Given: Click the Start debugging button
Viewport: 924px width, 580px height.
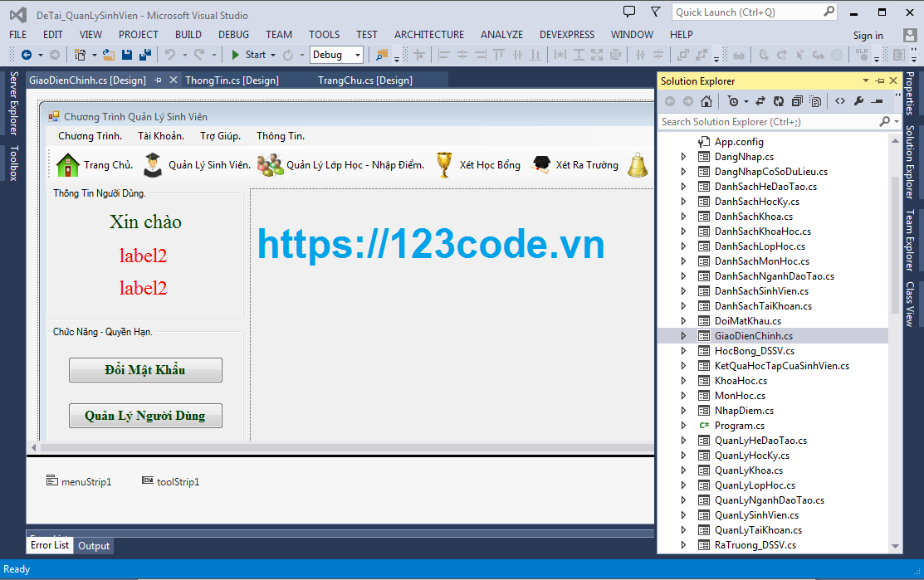Looking at the screenshot, I should point(236,55).
